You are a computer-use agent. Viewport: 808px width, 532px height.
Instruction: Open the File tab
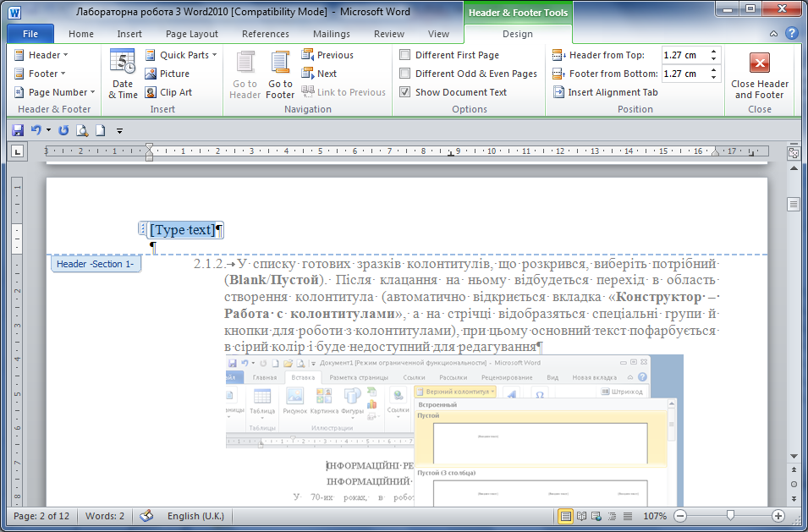point(30,34)
